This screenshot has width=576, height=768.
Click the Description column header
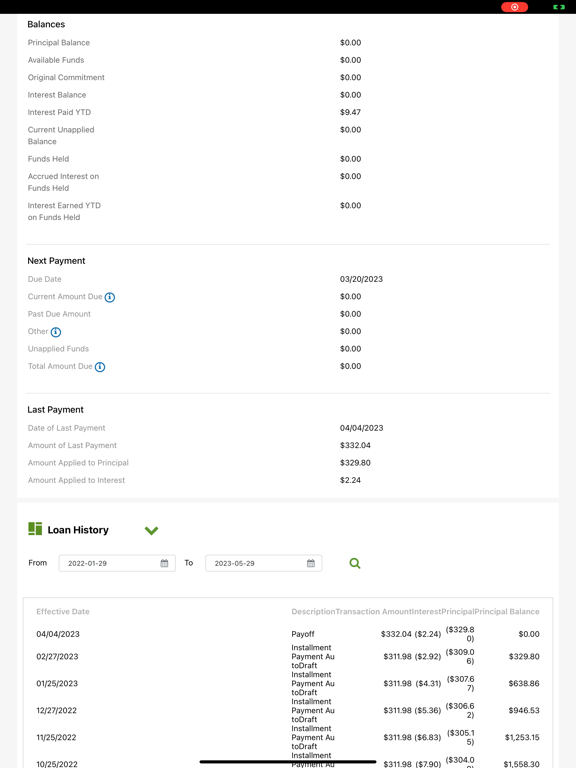(313, 612)
